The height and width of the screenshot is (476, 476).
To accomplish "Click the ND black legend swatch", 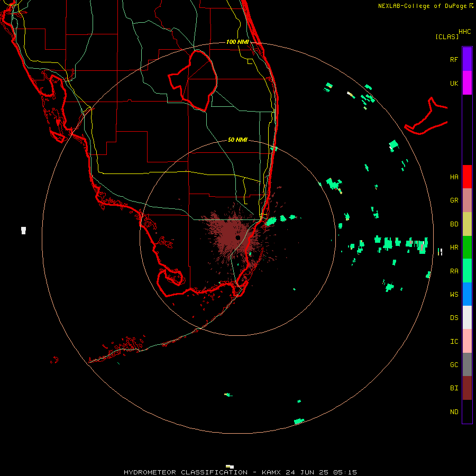I will click(467, 411).
